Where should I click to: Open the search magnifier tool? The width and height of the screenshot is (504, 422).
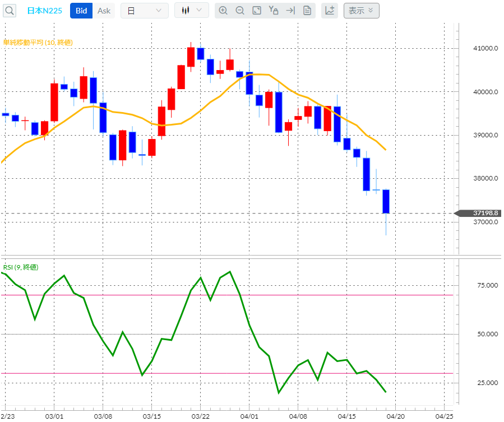click(x=9, y=10)
